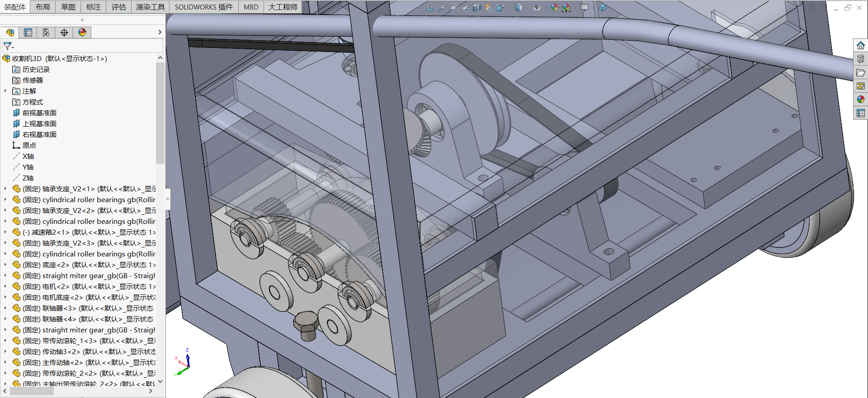The width and height of the screenshot is (868, 398).
Task: Open Appearances, Scenes and Decals pane
Action: pos(861,99)
